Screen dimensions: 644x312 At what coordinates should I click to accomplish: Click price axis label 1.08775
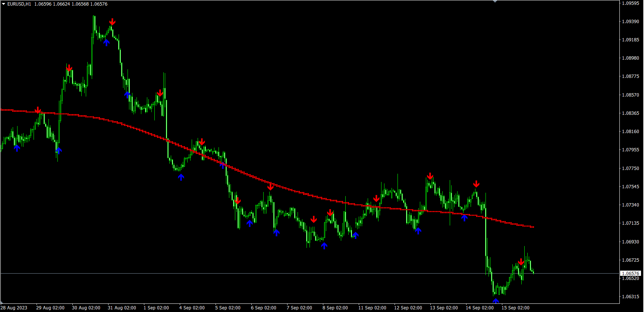pos(631,76)
